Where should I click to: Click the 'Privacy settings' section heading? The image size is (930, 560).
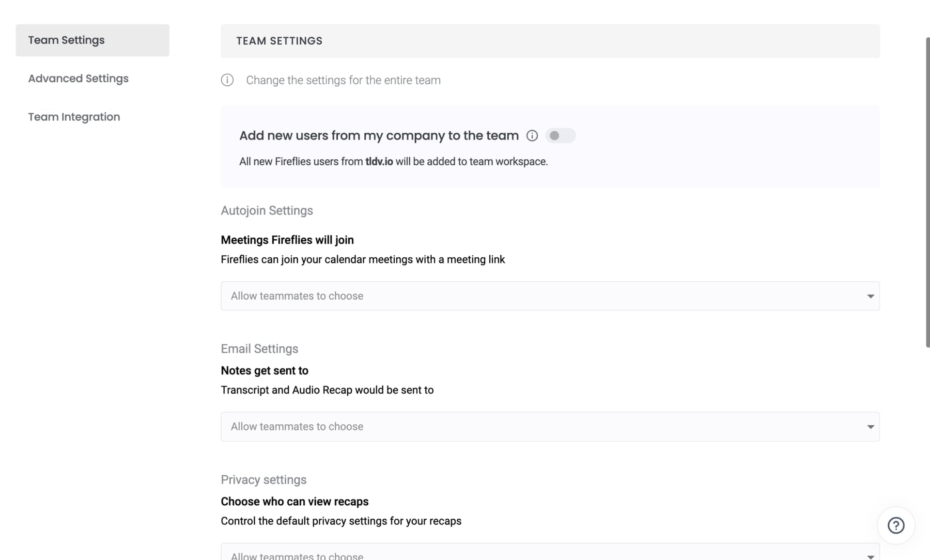(263, 480)
